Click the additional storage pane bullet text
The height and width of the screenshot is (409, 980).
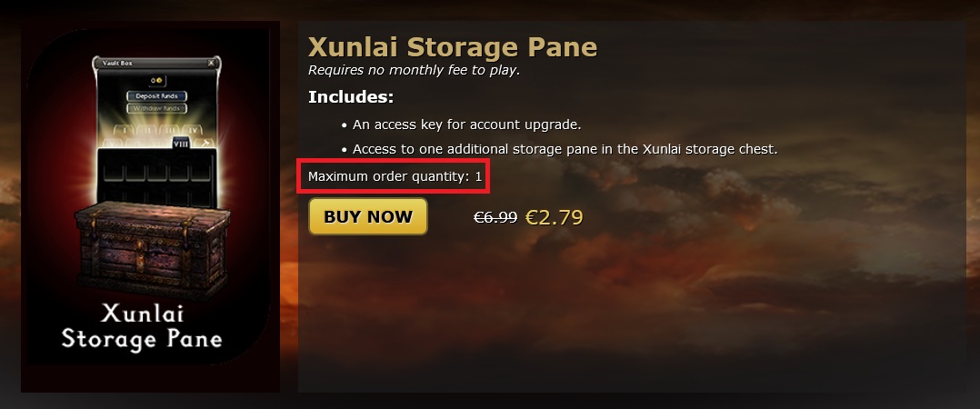point(565,149)
